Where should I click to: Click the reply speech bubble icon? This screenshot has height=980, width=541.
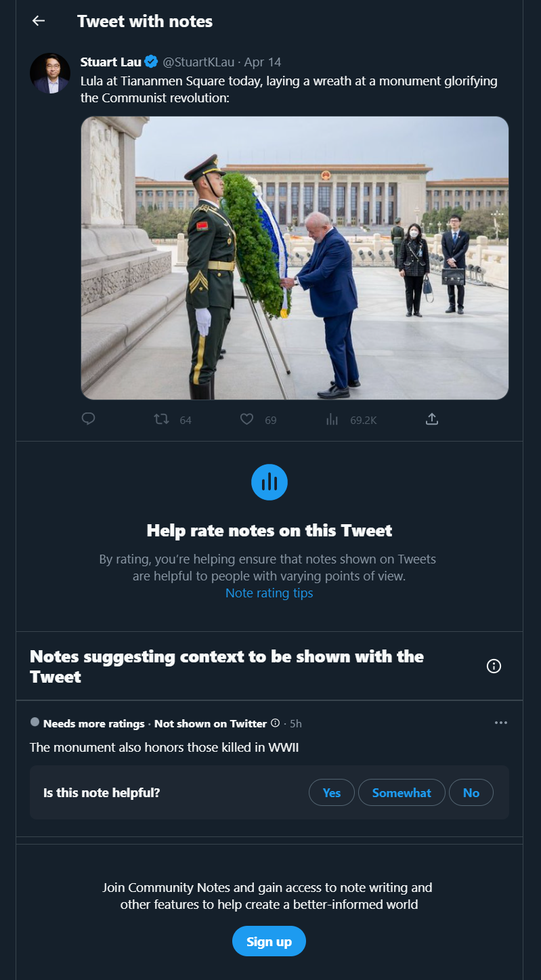pos(88,419)
